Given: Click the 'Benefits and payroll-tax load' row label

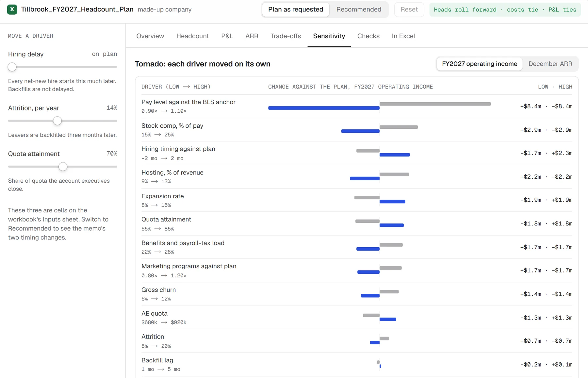Looking at the screenshot, I should pyautogui.click(x=183, y=243).
